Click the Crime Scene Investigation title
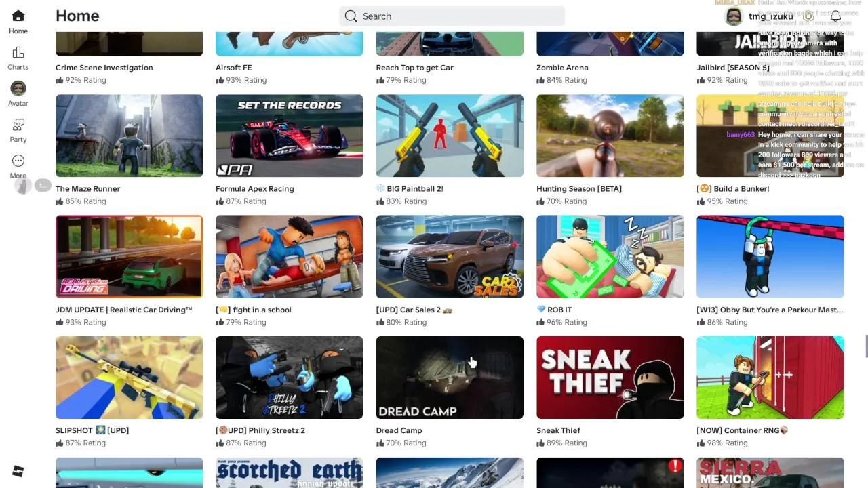The height and width of the screenshot is (488, 868). pyautogui.click(x=104, y=68)
